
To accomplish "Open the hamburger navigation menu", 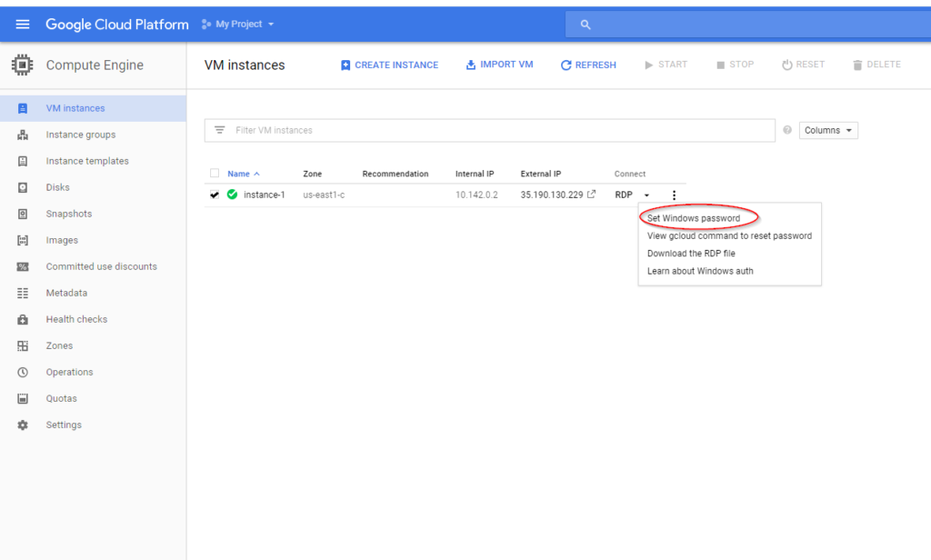I will pos(23,25).
